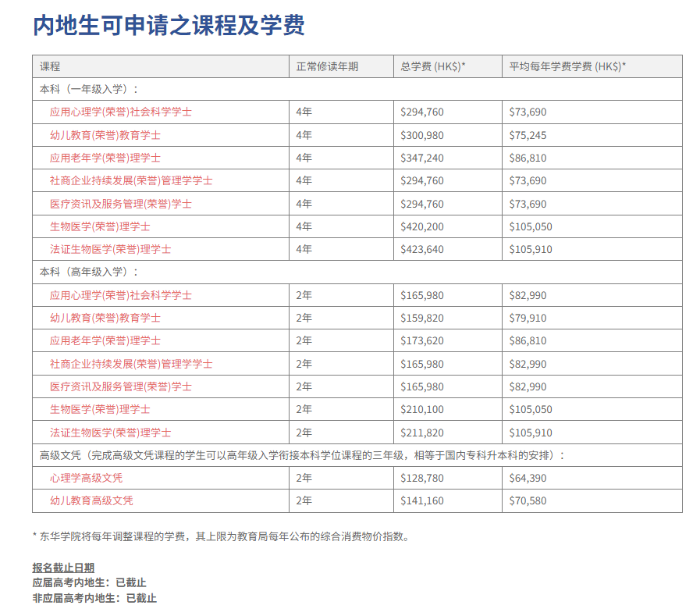Open the 心理学高级文凭 link

(86, 479)
